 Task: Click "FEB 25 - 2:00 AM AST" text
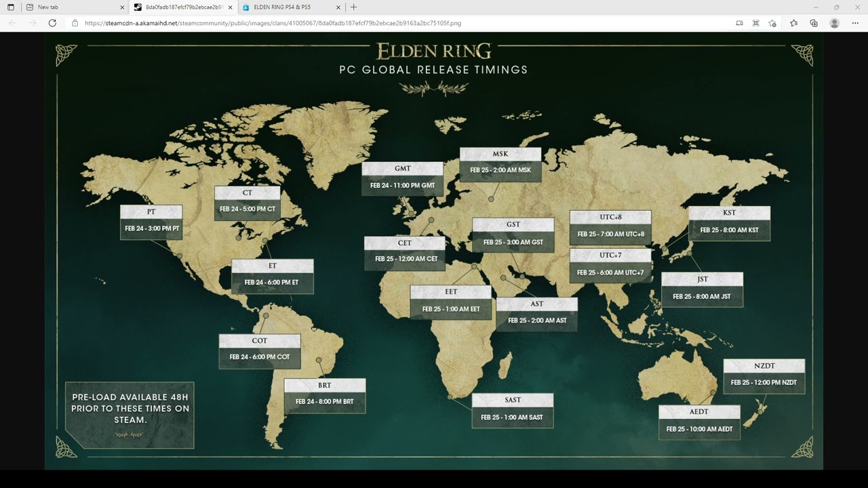pyautogui.click(x=537, y=321)
